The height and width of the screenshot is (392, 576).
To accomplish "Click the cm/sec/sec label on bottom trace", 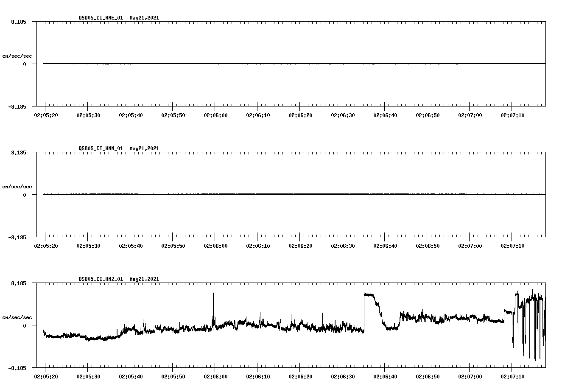I will pyautogui.click(x=17, y=316).
